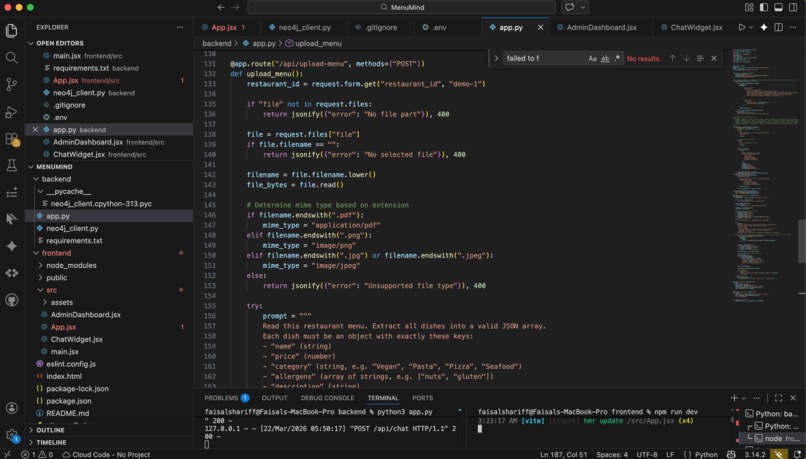
Task: Click the MenuMind command center search
Action: 401,7
